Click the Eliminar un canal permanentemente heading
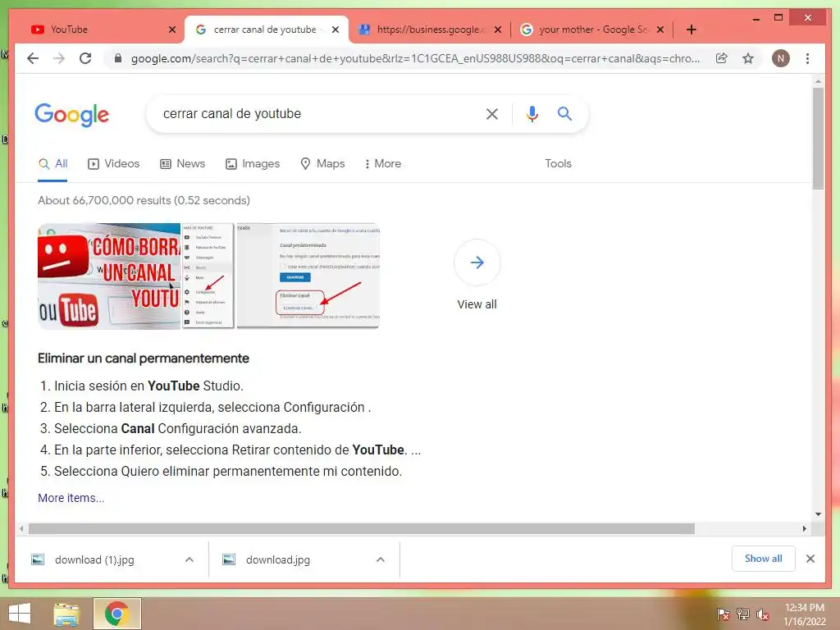 143,358
